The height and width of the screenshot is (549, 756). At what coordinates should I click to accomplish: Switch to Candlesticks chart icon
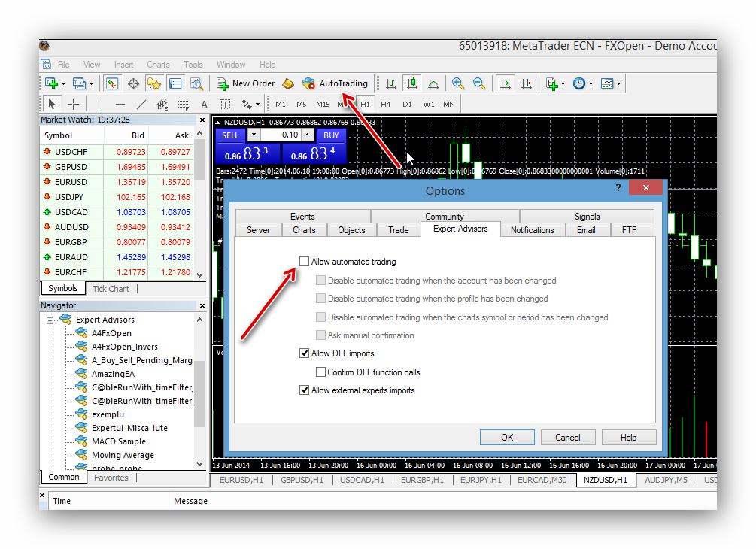[x=412, y=84]
